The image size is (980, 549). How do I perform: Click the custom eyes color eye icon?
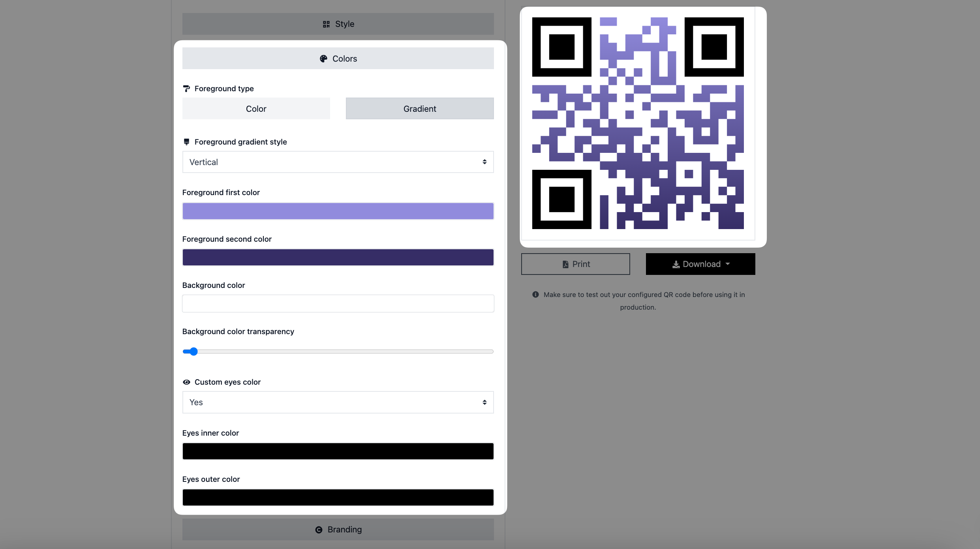click(x=186, y=382)
